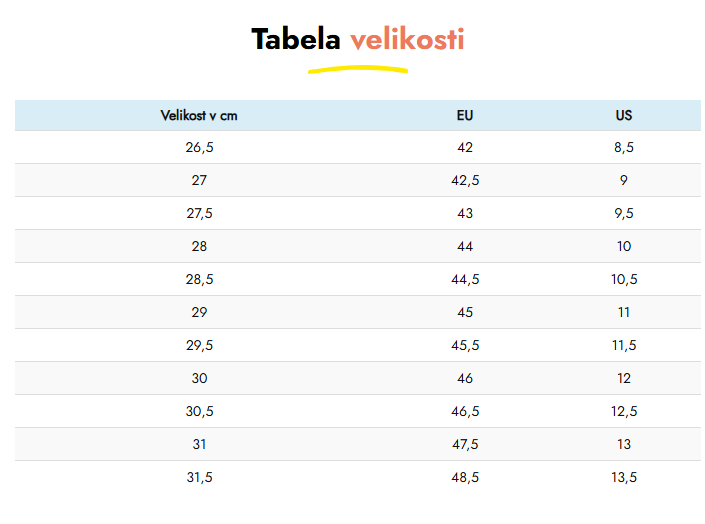Click US size 9,5 cell
The width and height of the screenshot is (705, 524).
coord(624,213)
